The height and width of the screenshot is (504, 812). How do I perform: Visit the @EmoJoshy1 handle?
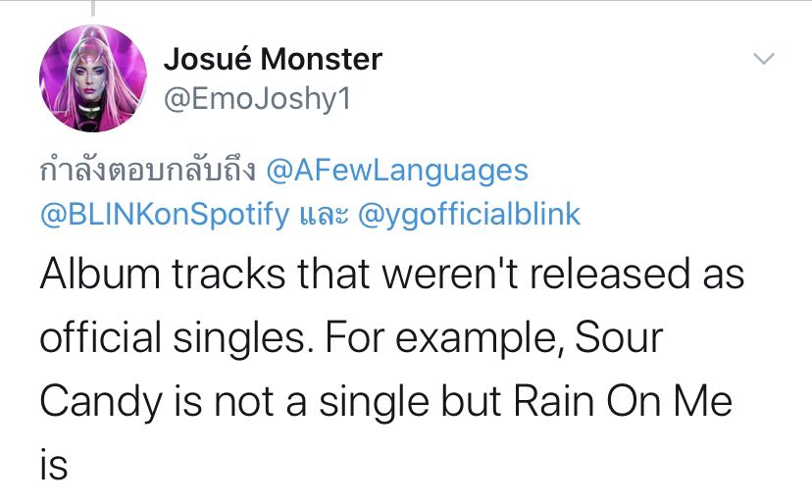(257, 100)
